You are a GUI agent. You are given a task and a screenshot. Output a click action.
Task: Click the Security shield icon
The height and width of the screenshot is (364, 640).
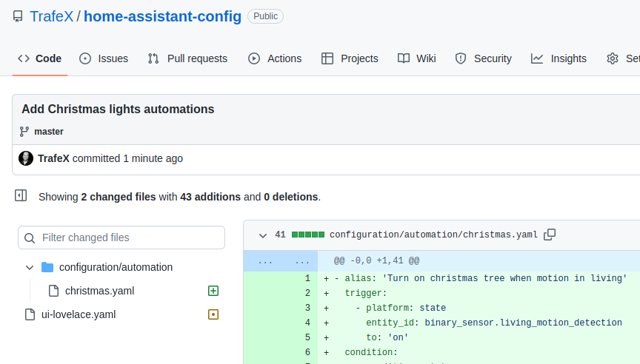[x=461, y=58]
